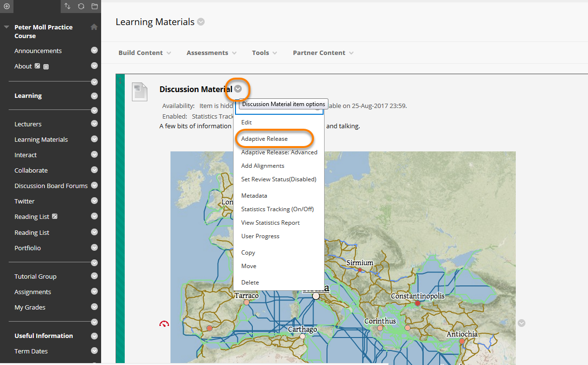
Task: Open options chevron for Twitter
Action: click(94, 201)
